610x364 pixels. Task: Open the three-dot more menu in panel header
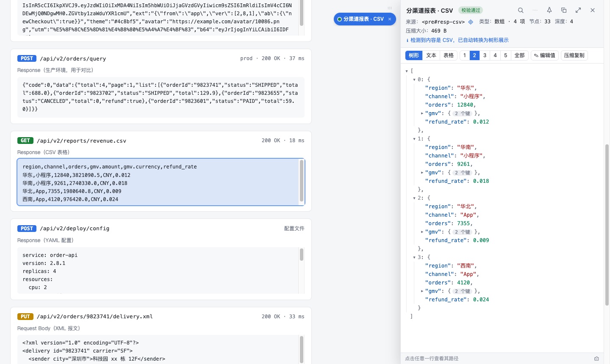535,10
